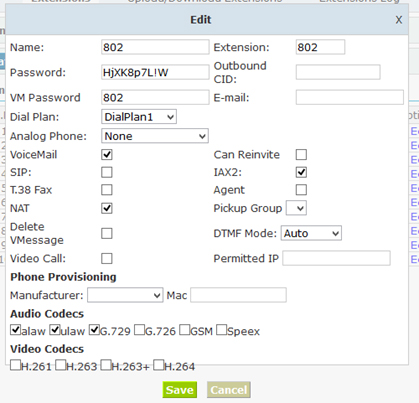Check the Can Reinvite option

click(301, 155)
